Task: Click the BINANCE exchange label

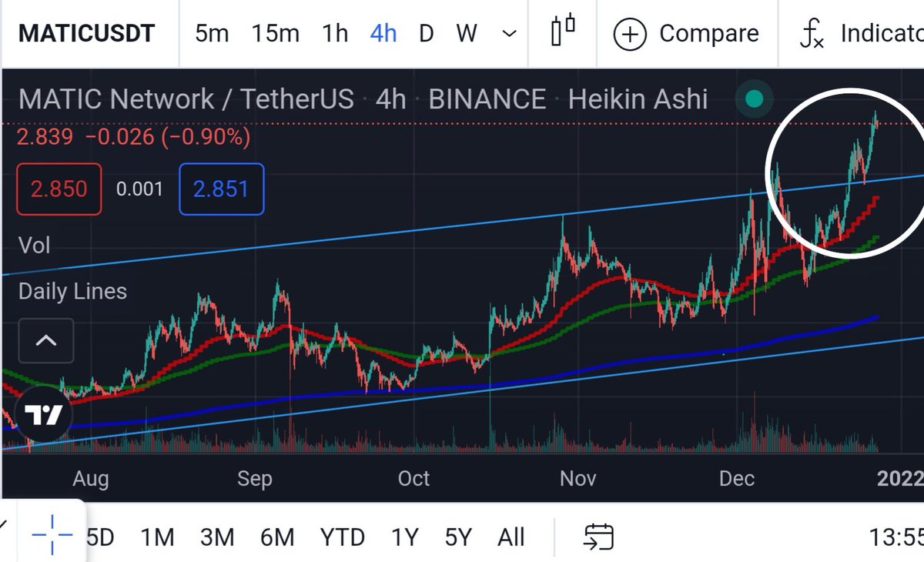Action: pyautogui.click(x=487, y=99)
